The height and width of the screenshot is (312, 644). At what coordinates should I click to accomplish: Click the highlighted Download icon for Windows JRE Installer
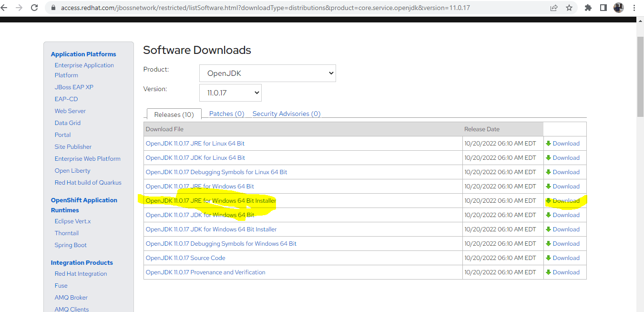[548, 200]
